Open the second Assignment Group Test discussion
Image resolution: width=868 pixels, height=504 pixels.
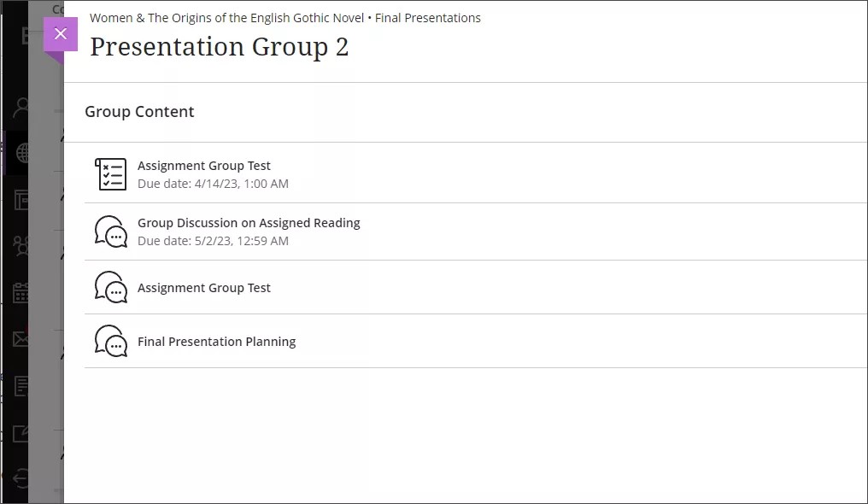pos(204,288)
